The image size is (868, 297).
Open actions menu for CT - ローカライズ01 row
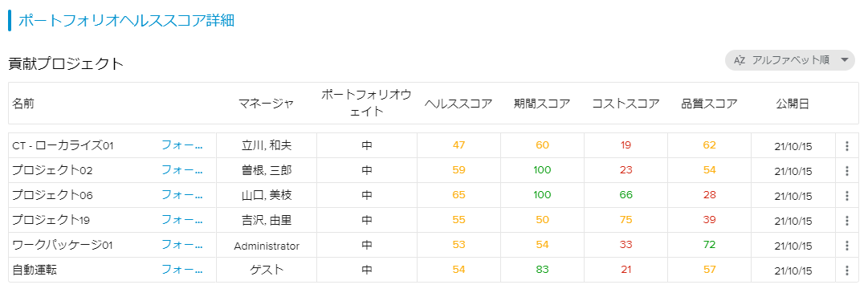(x=846, y=146)
